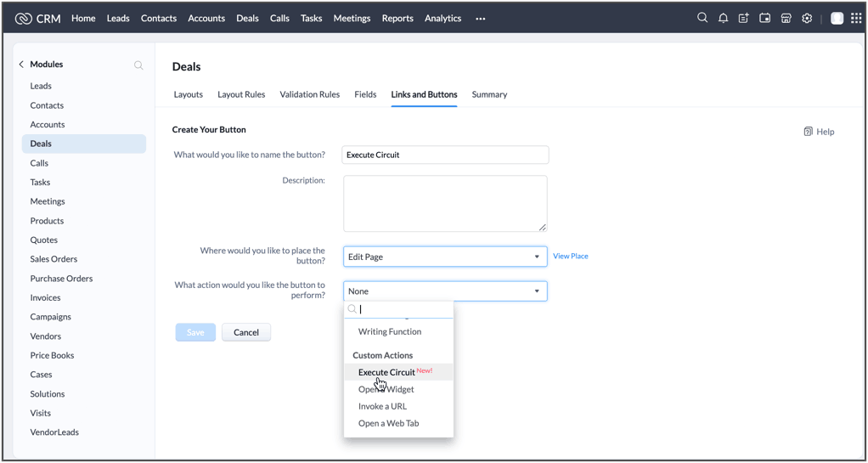Click the button name input field
Viewport: 868px width, 463px height.
pyautogui.click(x=445, y=155)
